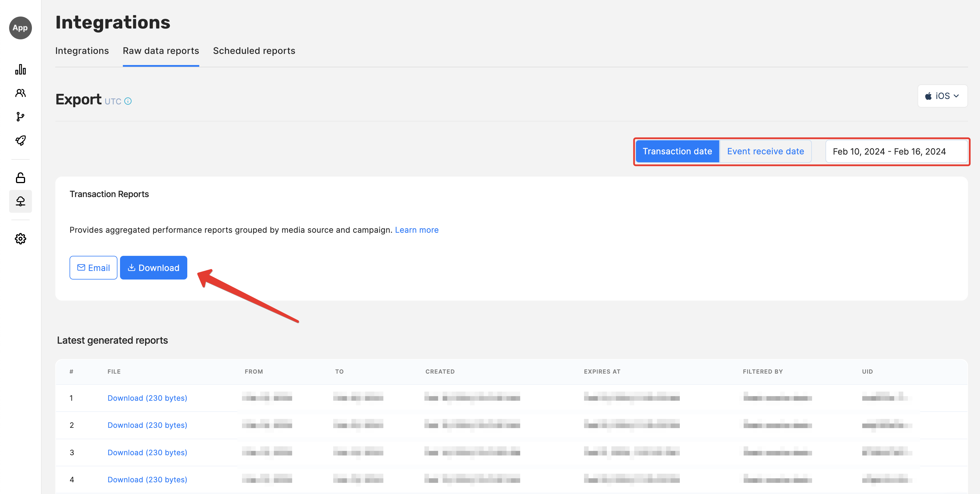Open the settings gear icon
This screenshot has height=494, width=980.
(x=21, y=239)
